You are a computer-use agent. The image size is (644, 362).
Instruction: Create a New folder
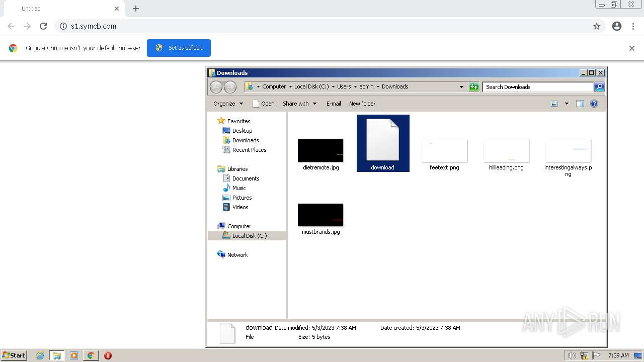point(362,104)
